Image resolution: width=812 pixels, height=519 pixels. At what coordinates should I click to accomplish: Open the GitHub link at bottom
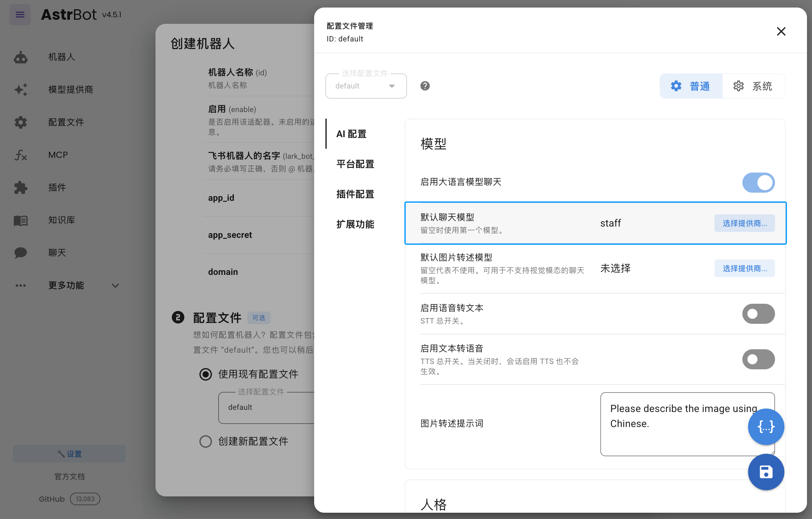click(x=51, y=499)
